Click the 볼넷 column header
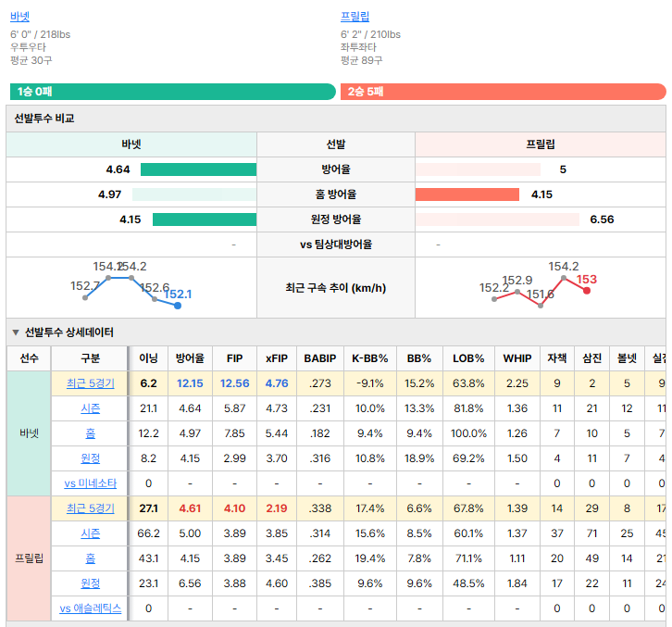Screen dimensions: 672x627 627,358
